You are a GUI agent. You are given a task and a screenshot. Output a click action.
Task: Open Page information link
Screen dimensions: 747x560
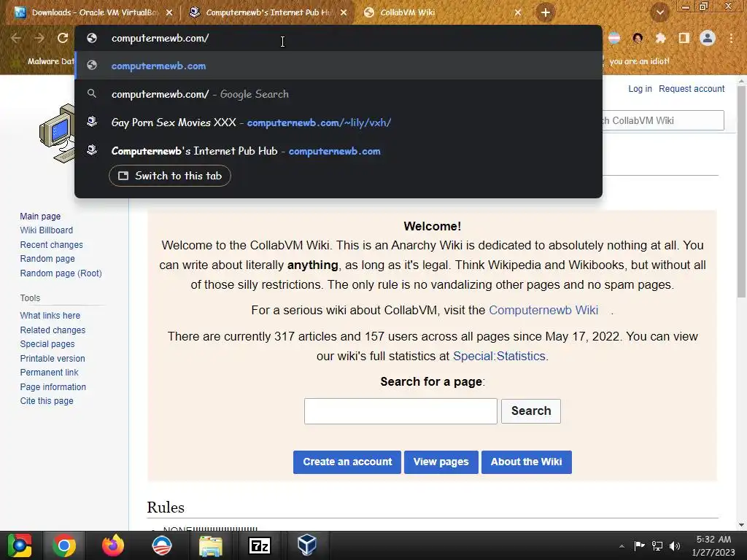click(x=53, y=387)
